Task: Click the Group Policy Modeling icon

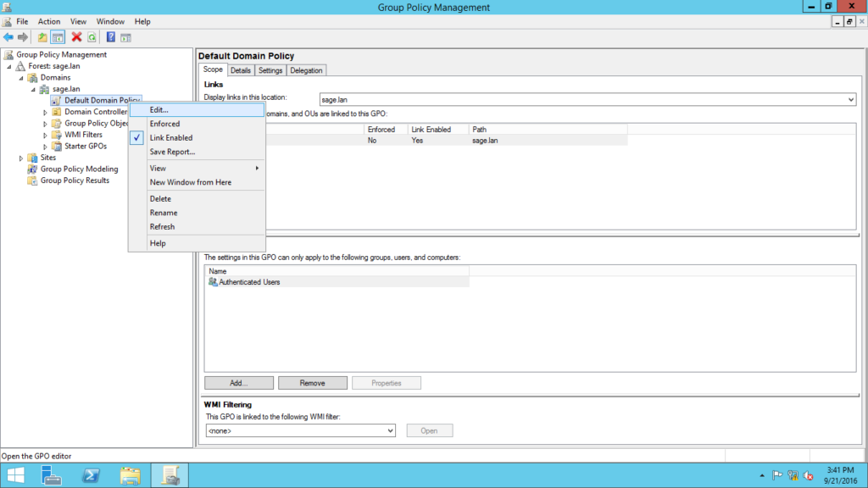Action: click(x=33, y=169)
